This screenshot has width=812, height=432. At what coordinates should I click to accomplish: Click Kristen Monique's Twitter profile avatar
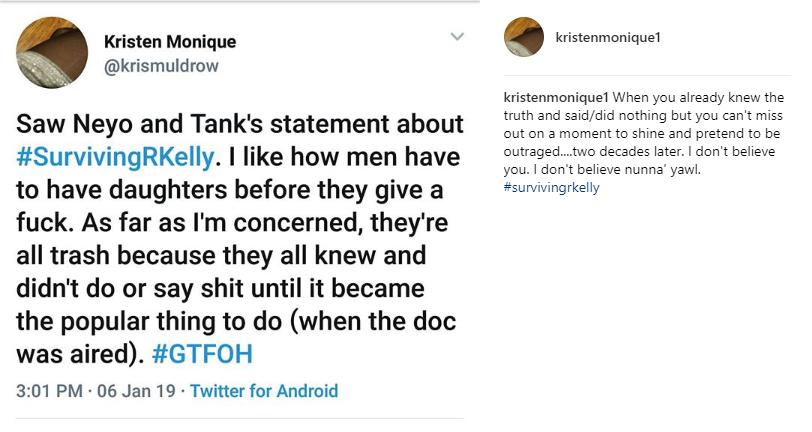pos(51,52)
